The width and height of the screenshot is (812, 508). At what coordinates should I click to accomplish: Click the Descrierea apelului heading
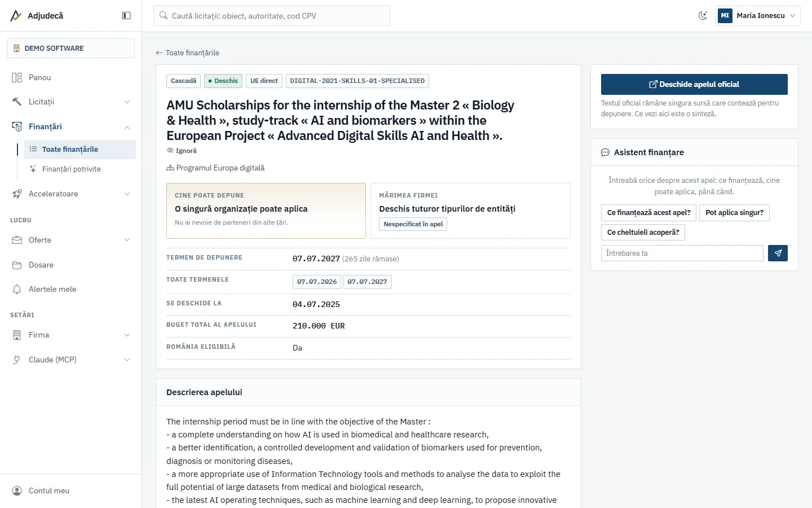click(x=204, y=392)
